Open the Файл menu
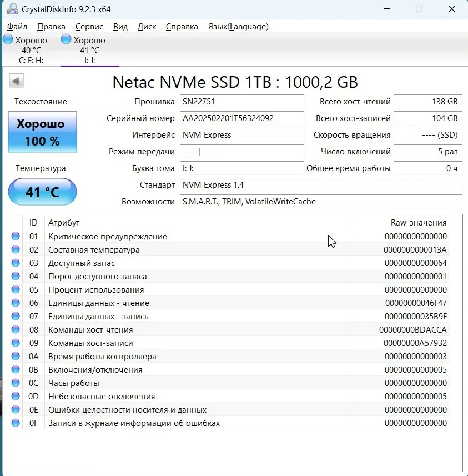 pyautogui.click(x=17, y=27)
